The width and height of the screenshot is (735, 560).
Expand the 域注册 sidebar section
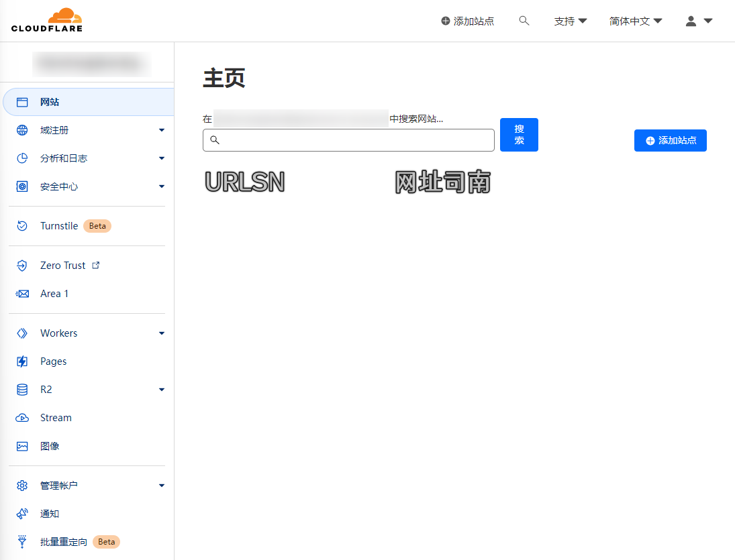(161, 129)
